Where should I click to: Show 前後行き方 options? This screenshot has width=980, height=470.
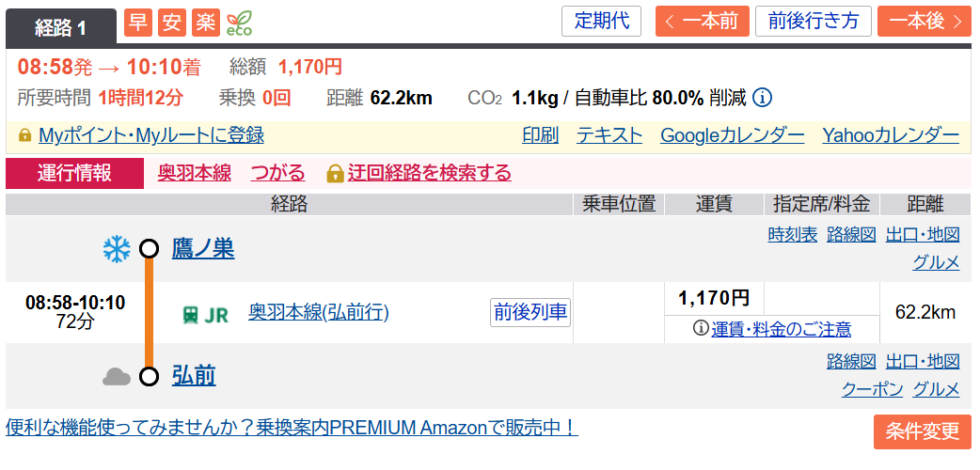coord(813,22)
